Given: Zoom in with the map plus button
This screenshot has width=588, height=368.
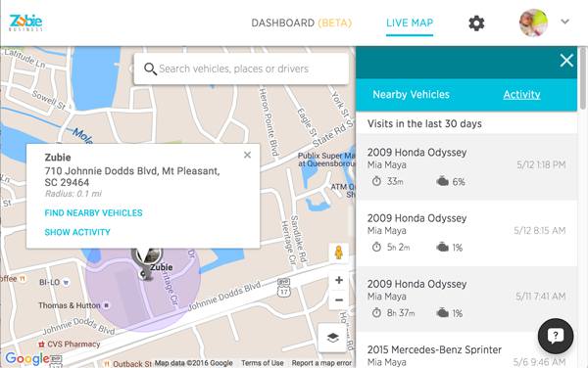Looking at the screenshot, I should click(x=339, y=280).
